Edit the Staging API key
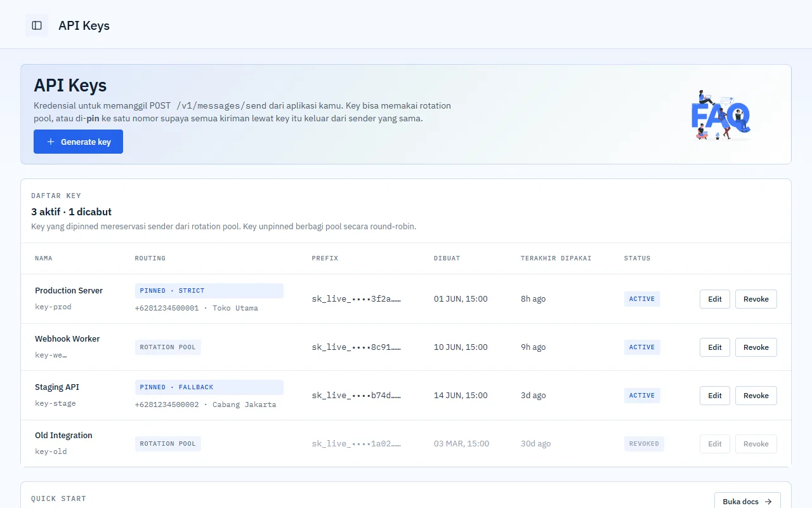The height and width of the screenshot is (508, 812). pos(715,396)
